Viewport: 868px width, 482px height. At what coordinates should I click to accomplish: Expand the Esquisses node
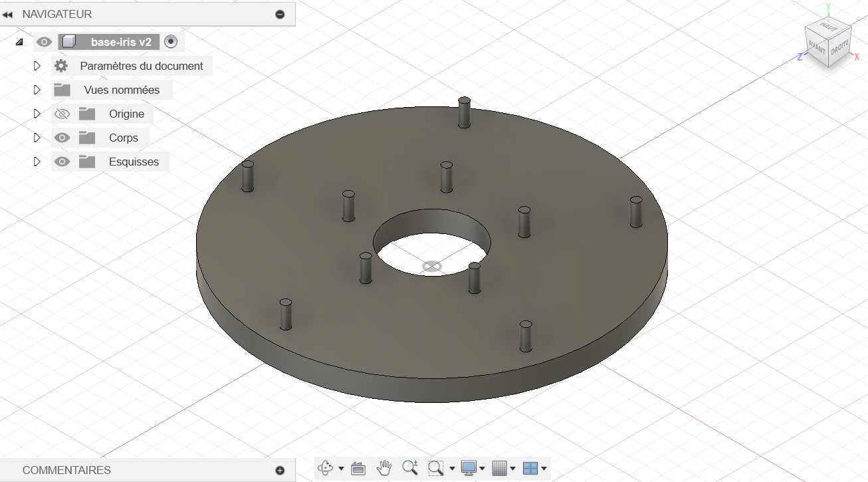pos(37,162)
